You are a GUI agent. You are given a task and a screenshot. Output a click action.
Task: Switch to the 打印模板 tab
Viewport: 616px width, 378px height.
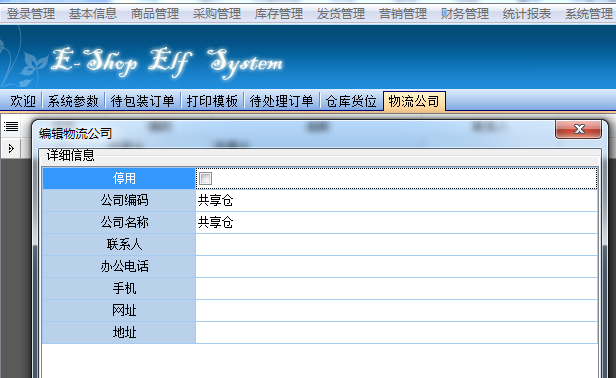pos(212,101)
